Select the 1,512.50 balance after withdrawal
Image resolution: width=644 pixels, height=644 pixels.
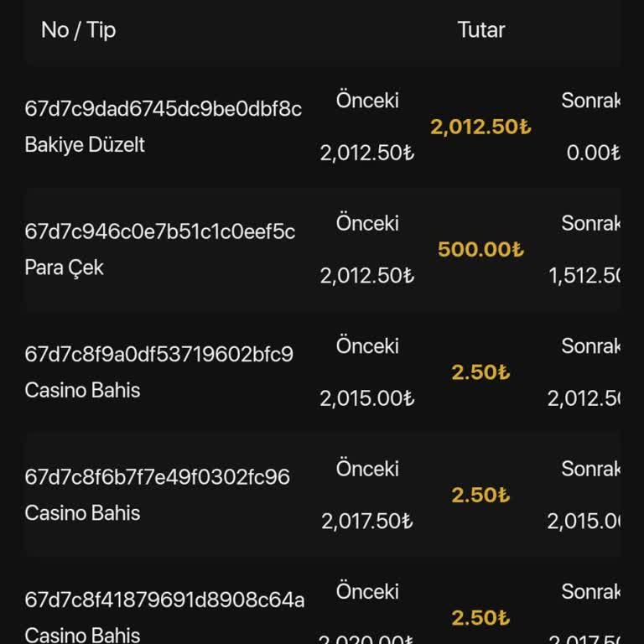click(x=584, y=276)
